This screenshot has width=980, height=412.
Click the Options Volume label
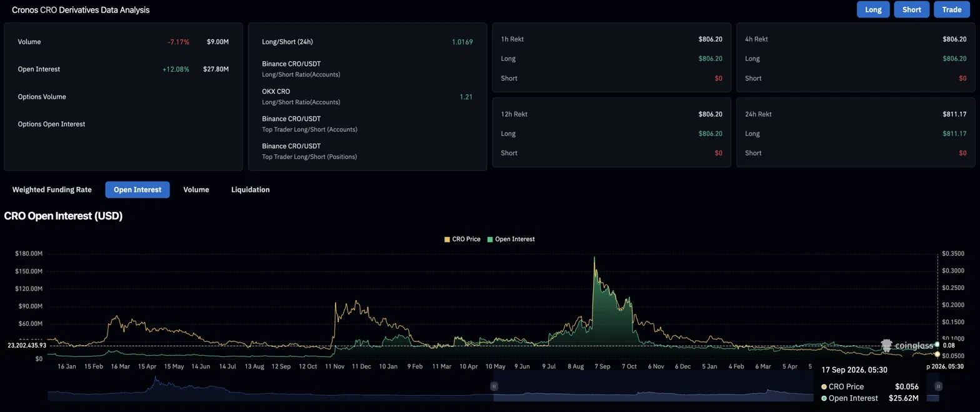pyautogui.click(x=42, y=97)
